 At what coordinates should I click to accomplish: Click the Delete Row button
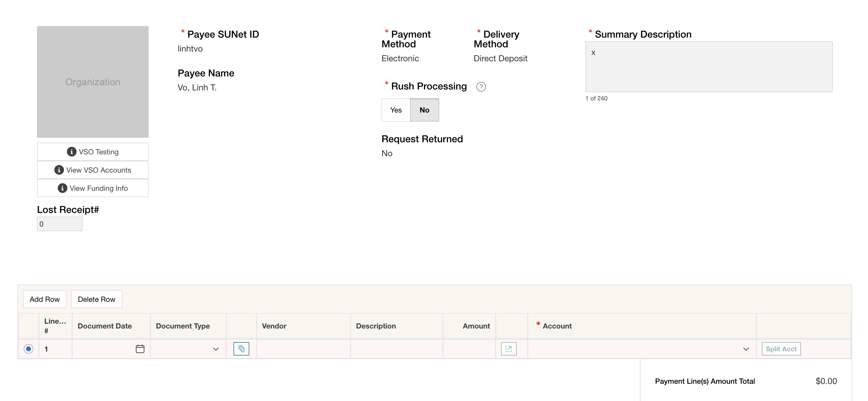(x=96, y=299)
